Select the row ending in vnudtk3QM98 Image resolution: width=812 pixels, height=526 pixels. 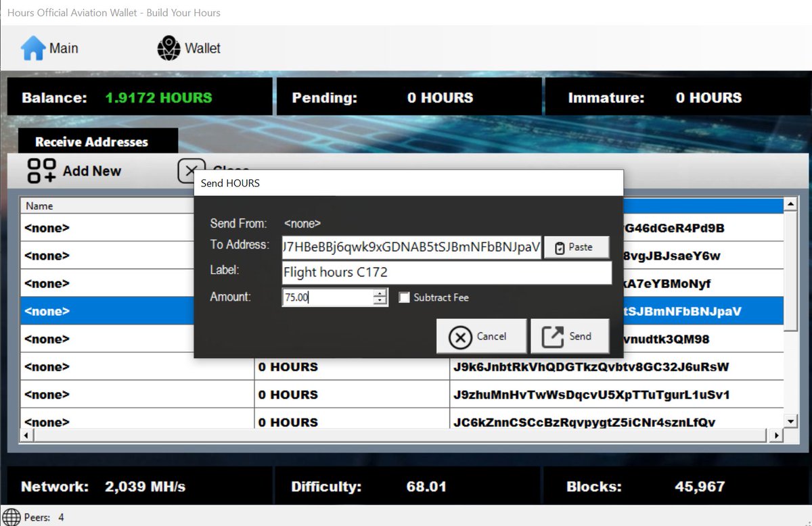(x=704, y=339)
